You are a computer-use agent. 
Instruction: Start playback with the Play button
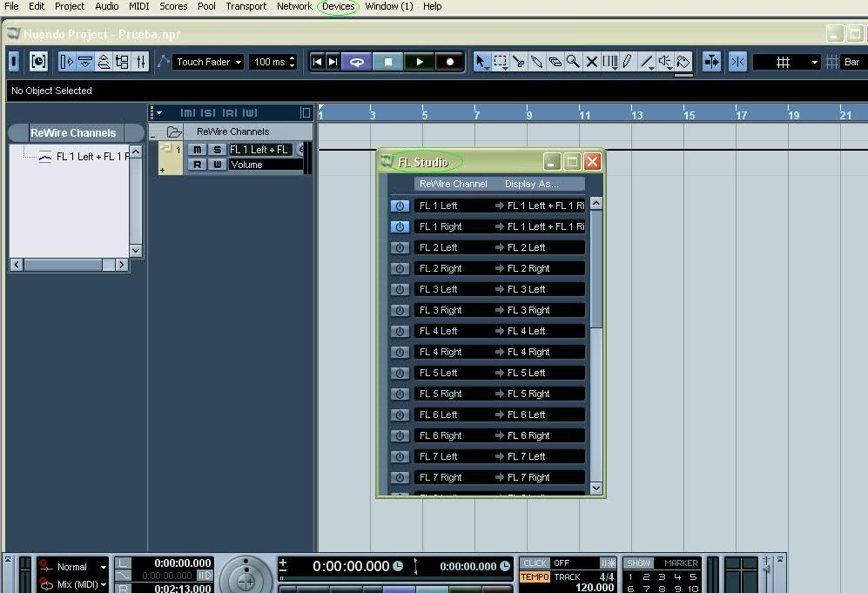coord(420,62)
